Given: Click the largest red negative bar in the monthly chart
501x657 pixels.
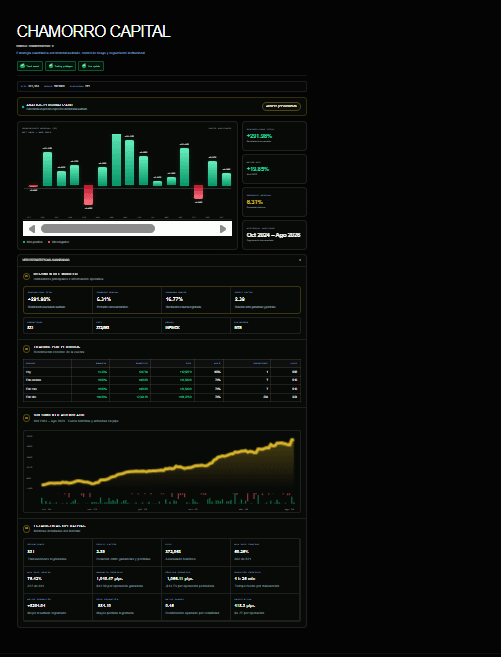Looking at the screenshot, I should tap(88, 195).
